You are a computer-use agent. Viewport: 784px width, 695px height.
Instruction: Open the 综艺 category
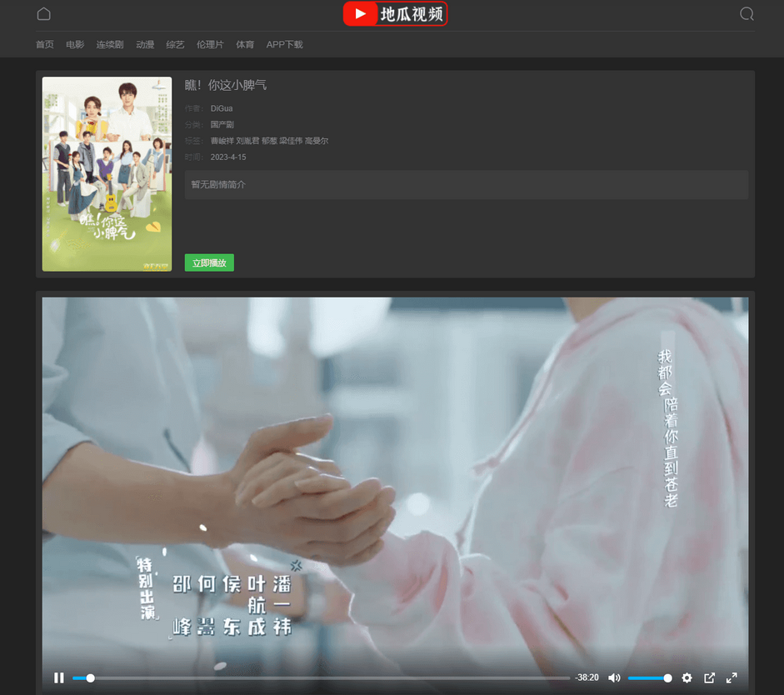[175, 44]
